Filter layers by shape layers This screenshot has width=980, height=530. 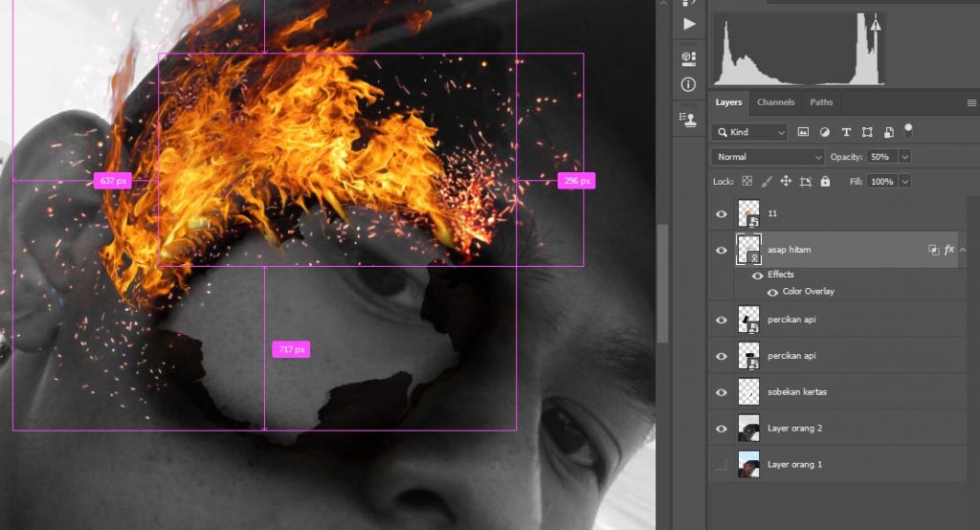[x=867, y=132]
